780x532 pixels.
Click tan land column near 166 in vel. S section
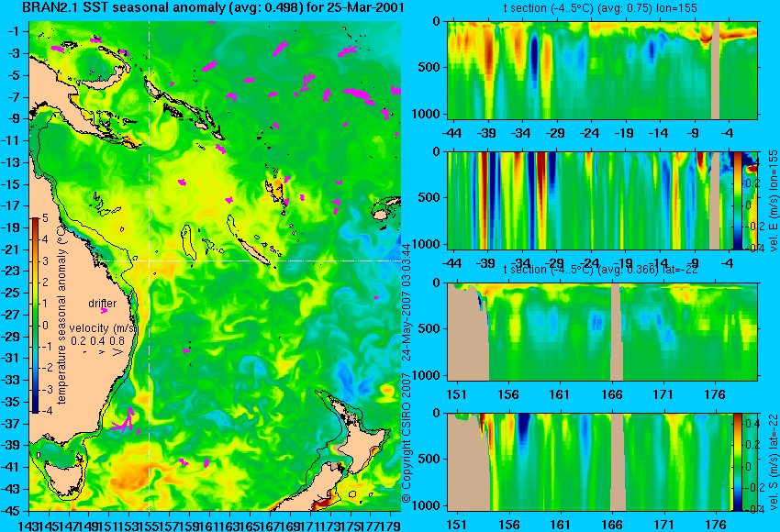[x=618, y=462]
